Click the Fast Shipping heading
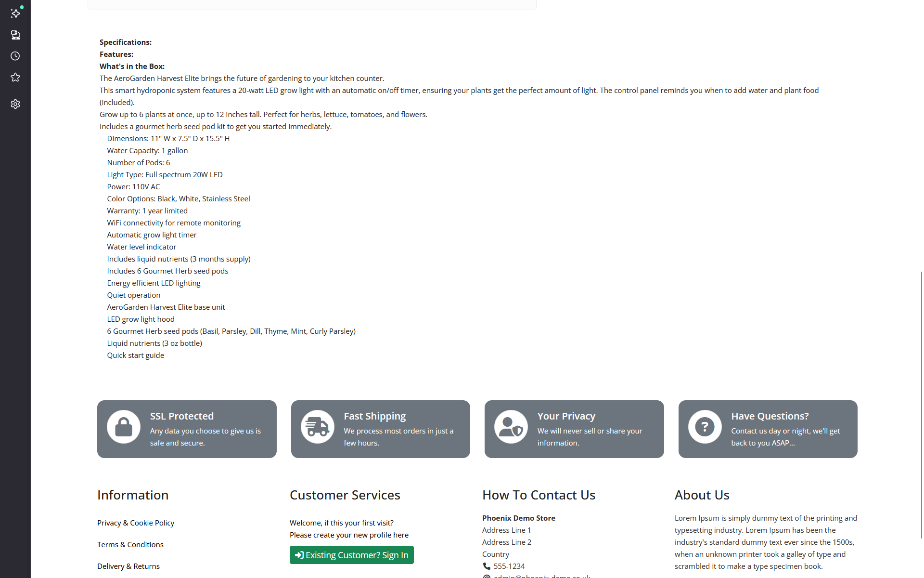This screenshot has width=924, height=578. click(375, 416)
